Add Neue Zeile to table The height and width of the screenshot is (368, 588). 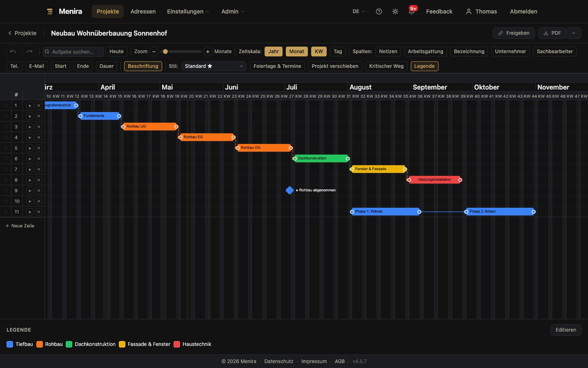pyautogui.click(x=20, y=226)
